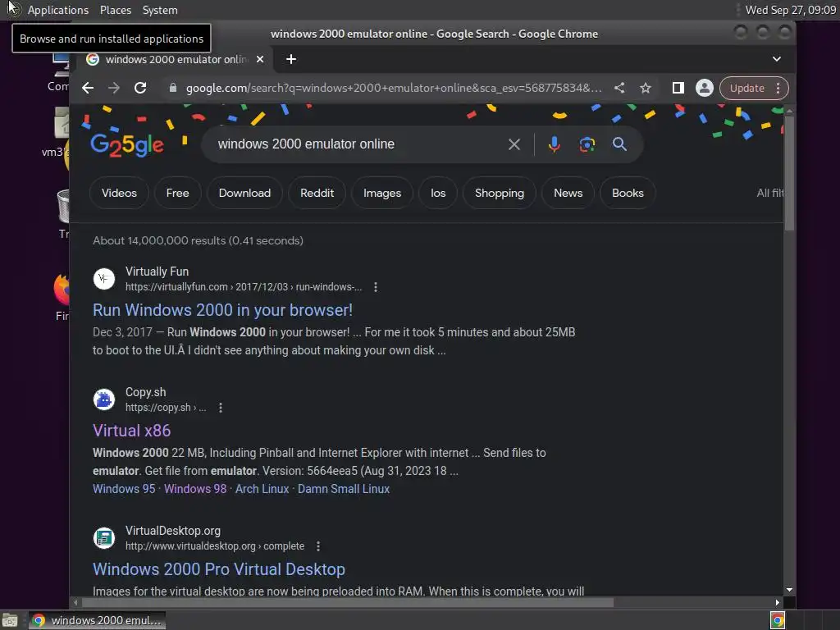View site information lock icon
840x630 pixels.
(172, 88)
